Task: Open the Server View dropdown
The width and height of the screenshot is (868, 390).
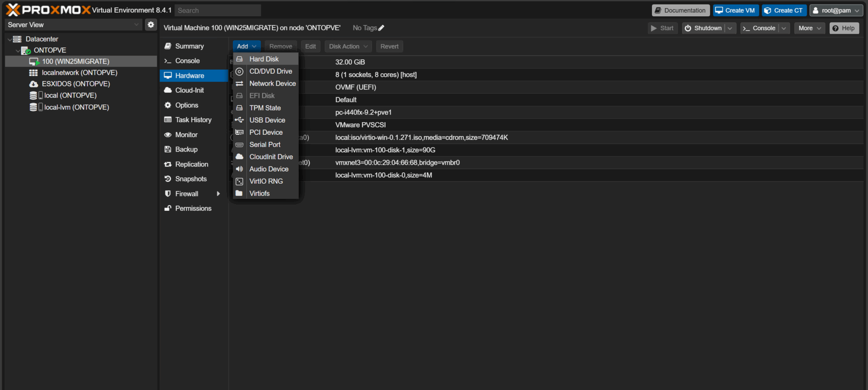Action: pos(74,24)
